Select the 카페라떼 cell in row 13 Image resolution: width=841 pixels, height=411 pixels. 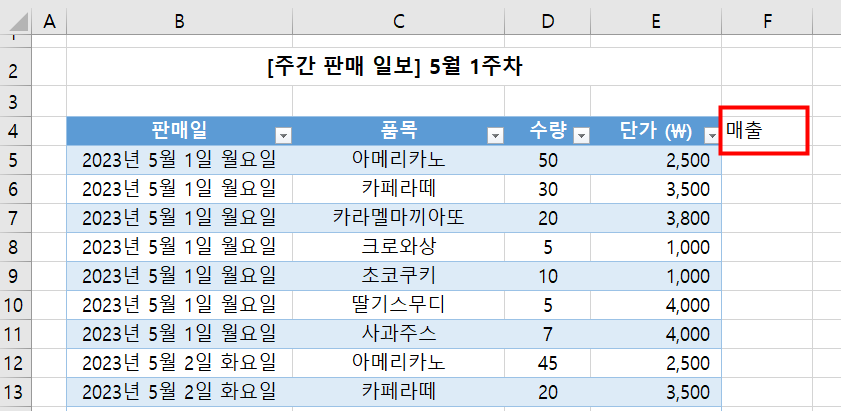click(399, 392)
